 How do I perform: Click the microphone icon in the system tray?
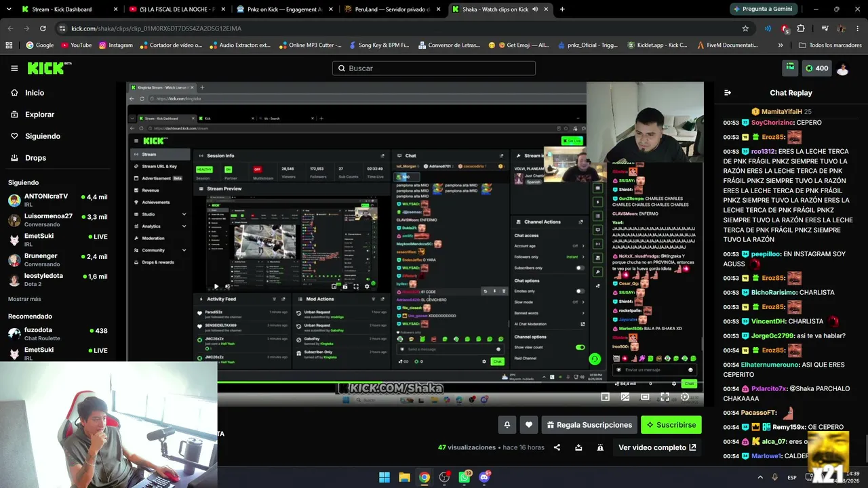[x=774, y=477]
